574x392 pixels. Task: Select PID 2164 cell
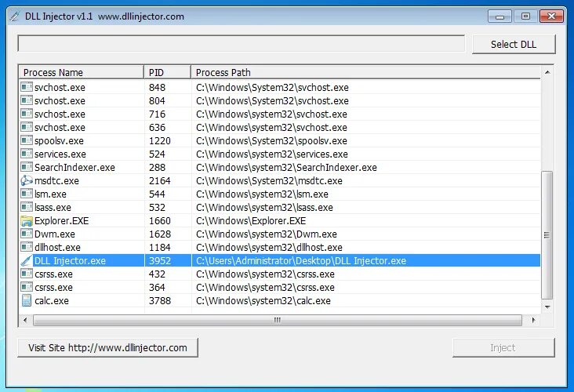160,181
